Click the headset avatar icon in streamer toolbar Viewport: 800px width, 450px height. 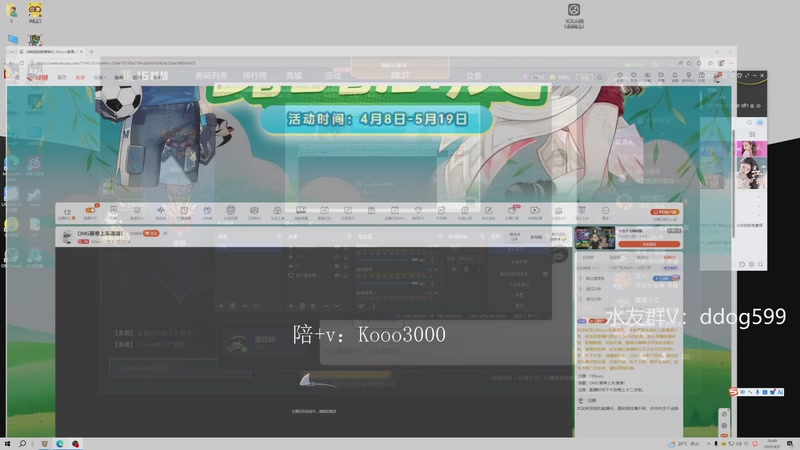coord(231,211)
